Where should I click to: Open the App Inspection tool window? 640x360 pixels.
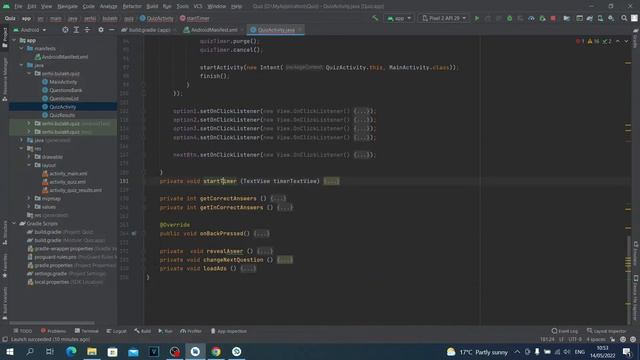(229, 331)
